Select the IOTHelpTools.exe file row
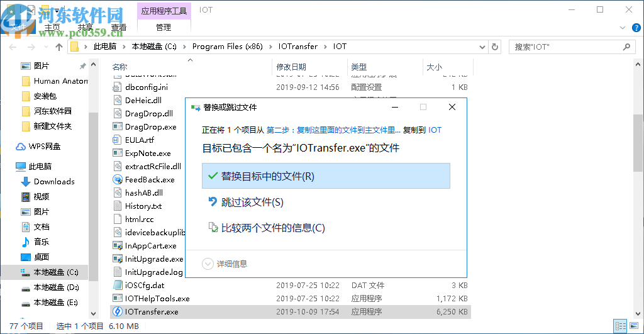The height and width of the screenshot is (334, 644). (291, 298)
